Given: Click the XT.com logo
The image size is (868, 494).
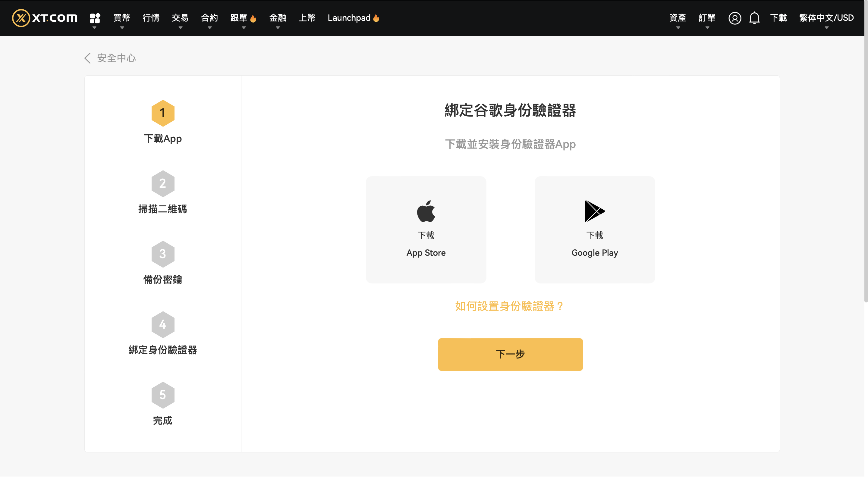Looking at the screenshot, I should pos(45,18).
